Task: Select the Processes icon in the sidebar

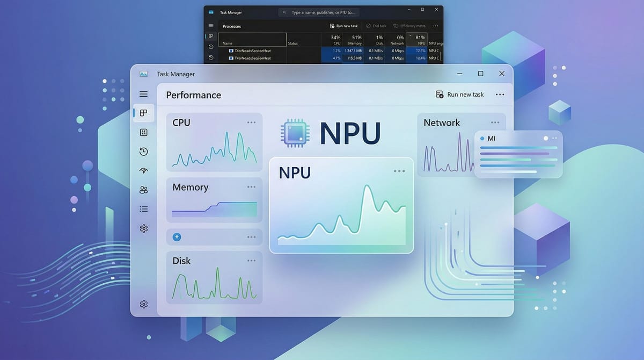Action: click(143, 113)
